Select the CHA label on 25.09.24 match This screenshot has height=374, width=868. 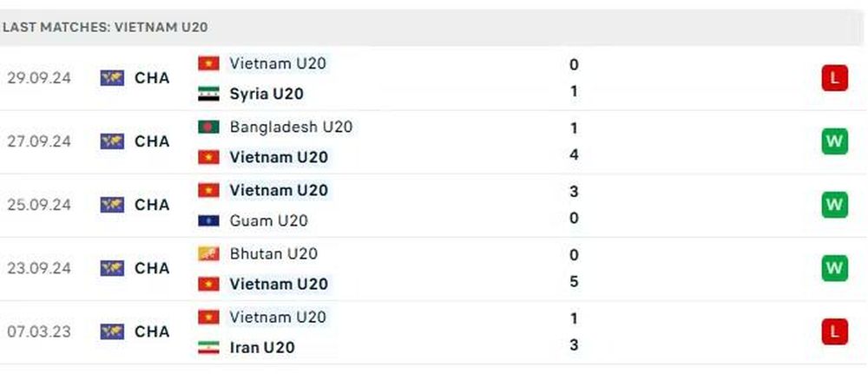152,205
